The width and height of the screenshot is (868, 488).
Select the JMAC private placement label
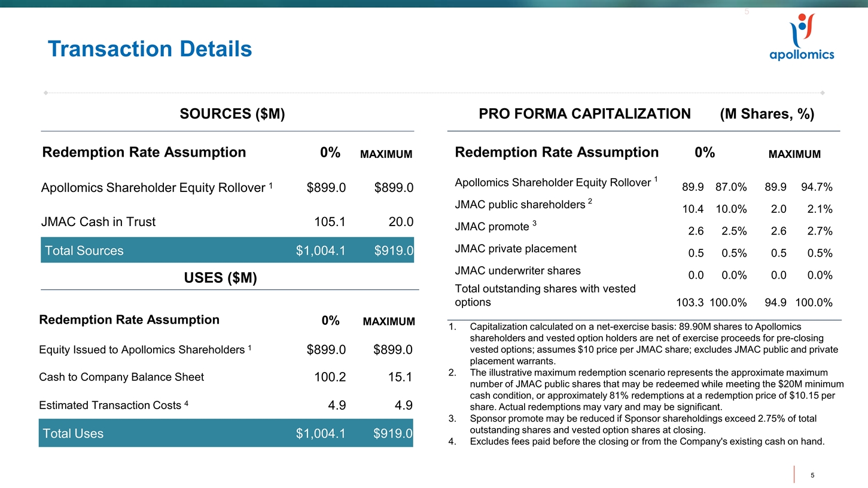[516, 248]
